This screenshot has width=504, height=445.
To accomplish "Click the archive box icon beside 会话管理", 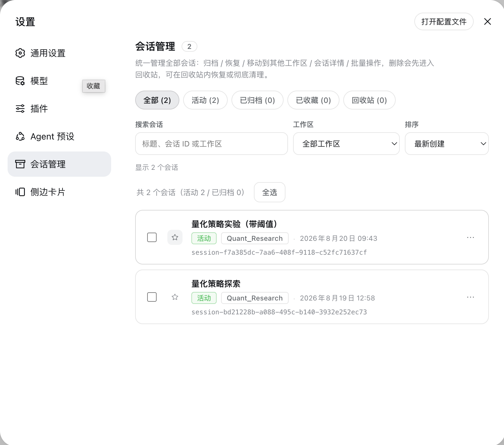I will (20, 164).
